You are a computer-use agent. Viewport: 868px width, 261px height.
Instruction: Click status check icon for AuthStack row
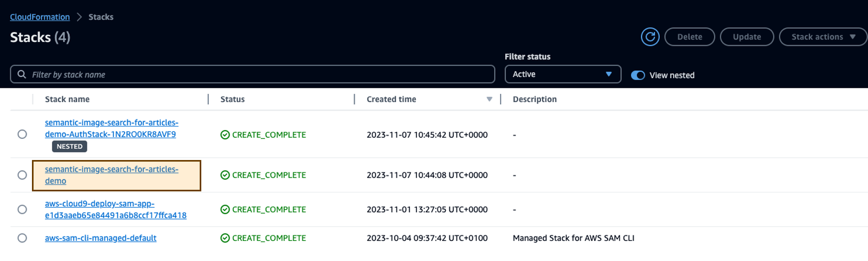coord(225,135)
